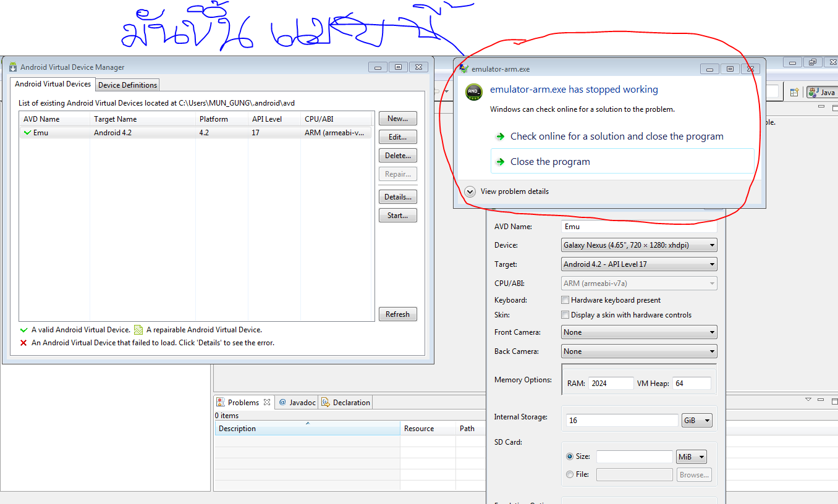
Task: Open the Declaration tab
Action: point(346,403)
